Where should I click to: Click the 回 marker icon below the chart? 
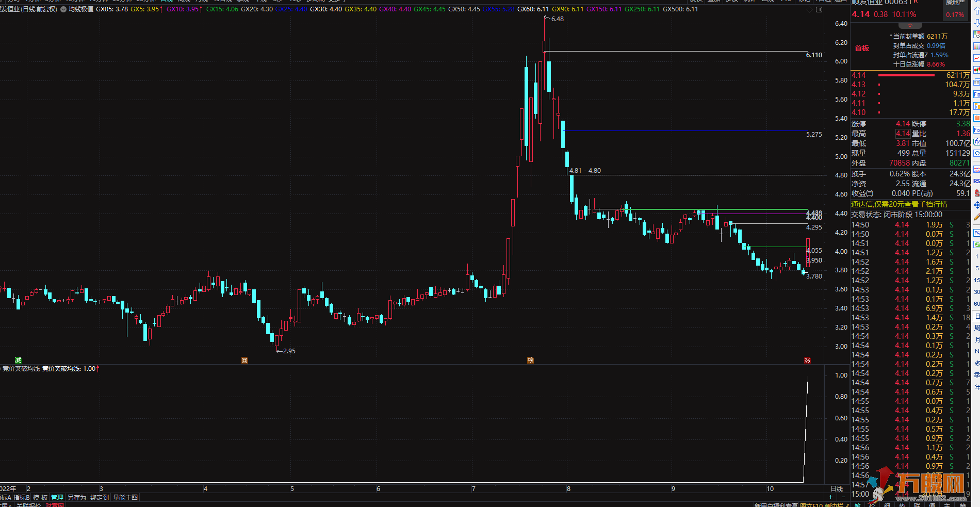tap(244, 361)
